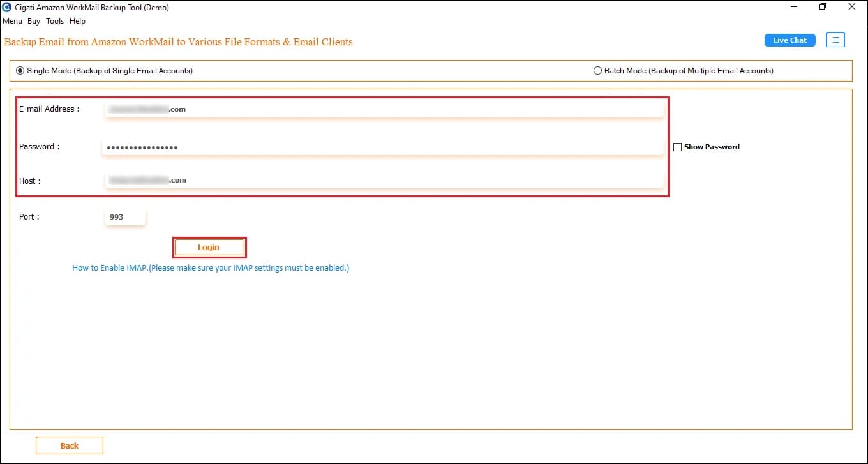
Task: Open the Buy menu
Action: pos(34,21)
